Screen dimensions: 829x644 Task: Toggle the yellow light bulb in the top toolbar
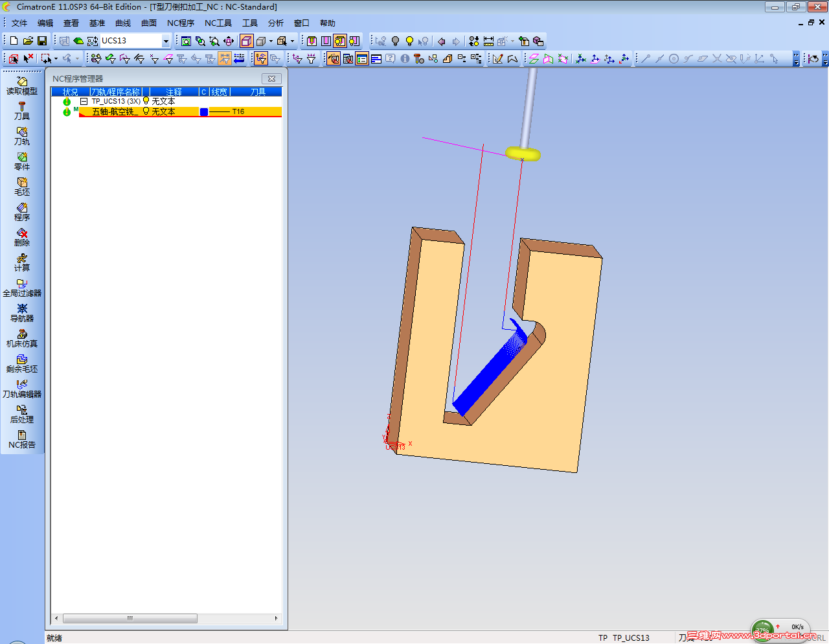409,41
